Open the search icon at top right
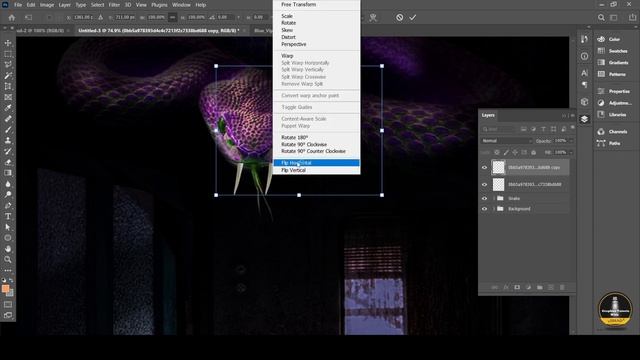This screenshot has height=360, width=640. click(601, 18)
